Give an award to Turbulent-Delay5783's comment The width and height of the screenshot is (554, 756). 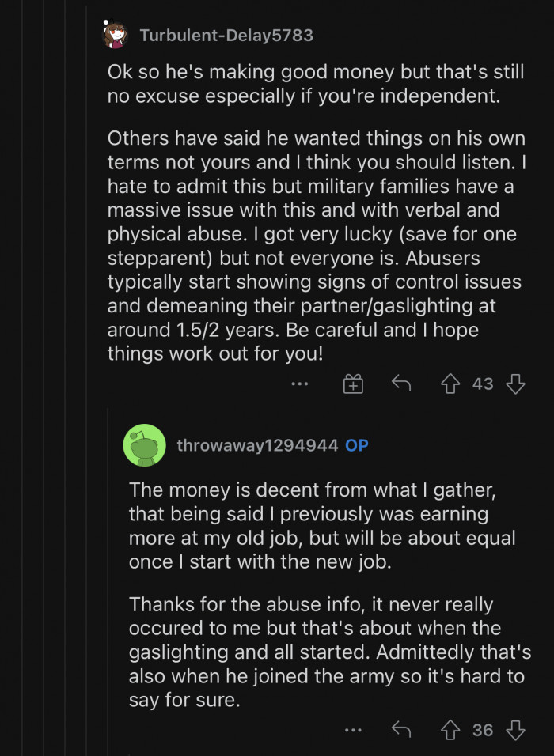[x=353, y=384]
